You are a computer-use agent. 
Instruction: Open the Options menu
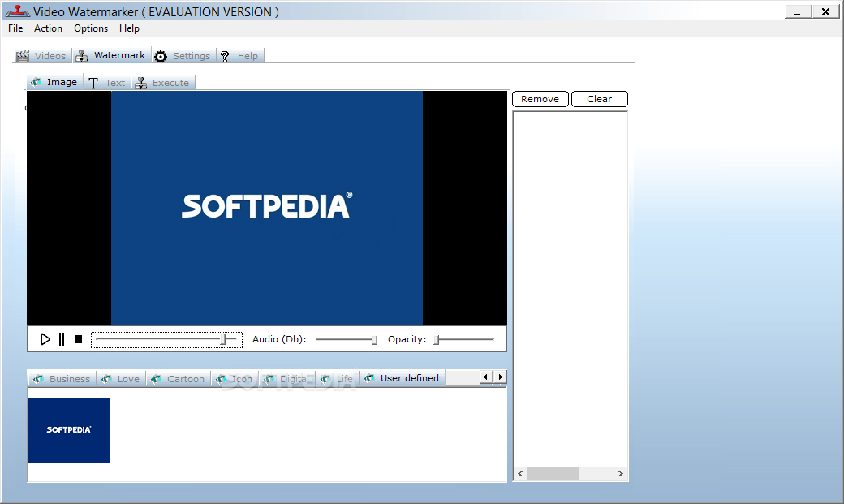(x=91, y=28)
